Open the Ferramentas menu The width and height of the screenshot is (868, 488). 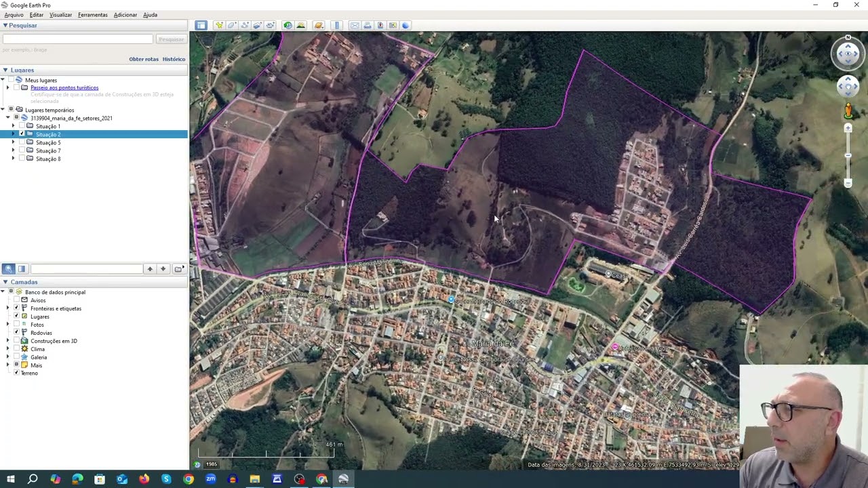pos(93,15)
